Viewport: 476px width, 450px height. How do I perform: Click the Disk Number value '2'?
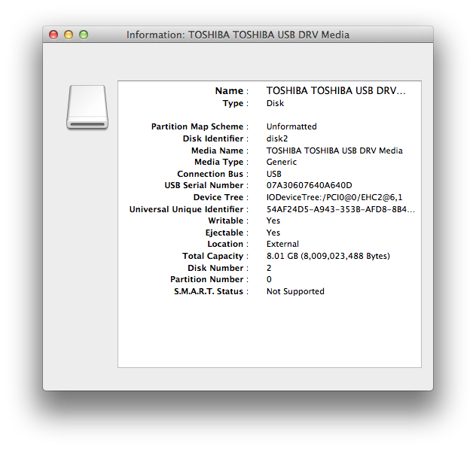pyautogui.click(x=269, y=269)
